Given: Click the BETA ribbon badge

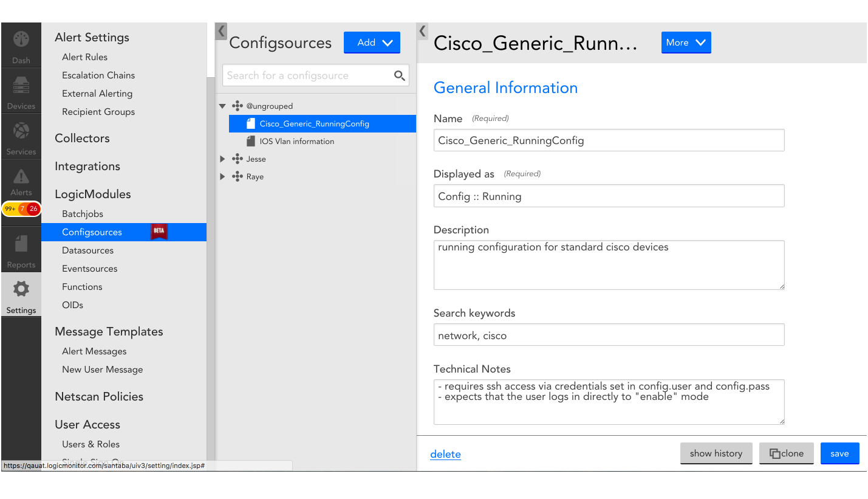Looking at the screenshot, I should 159,232.
